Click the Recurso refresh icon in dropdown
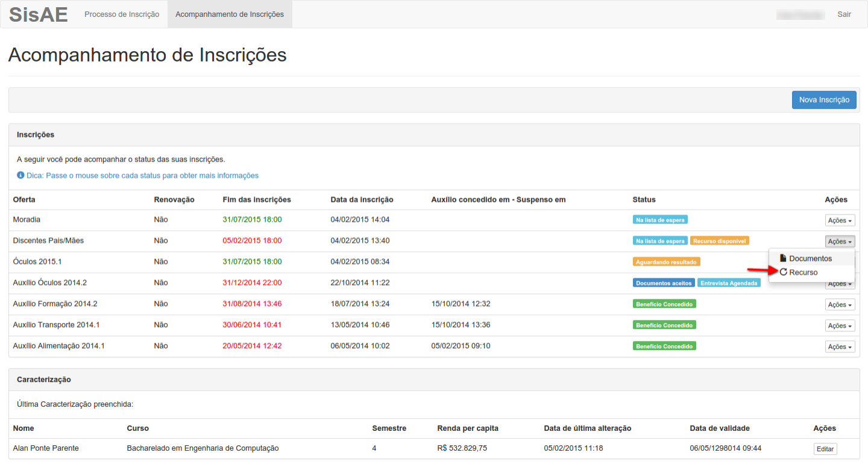This screenshot has height=476, width=868. click(784, 272)
